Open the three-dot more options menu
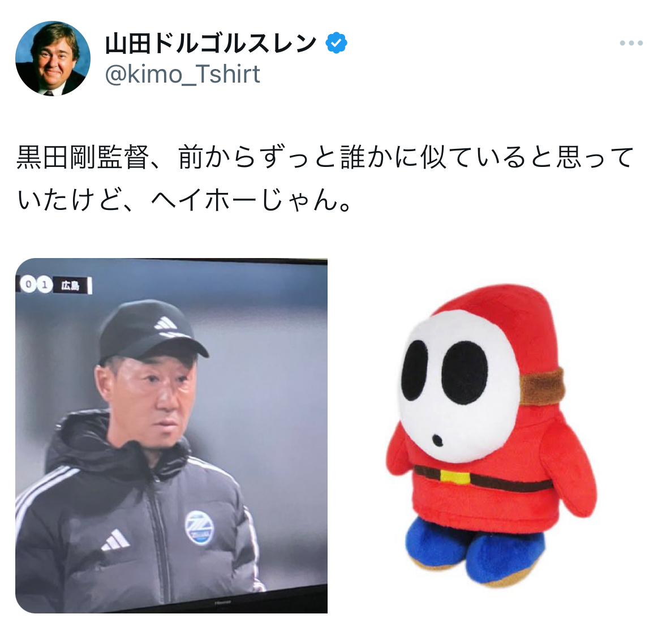Screen dimensions: 662x644 (631, 43)
